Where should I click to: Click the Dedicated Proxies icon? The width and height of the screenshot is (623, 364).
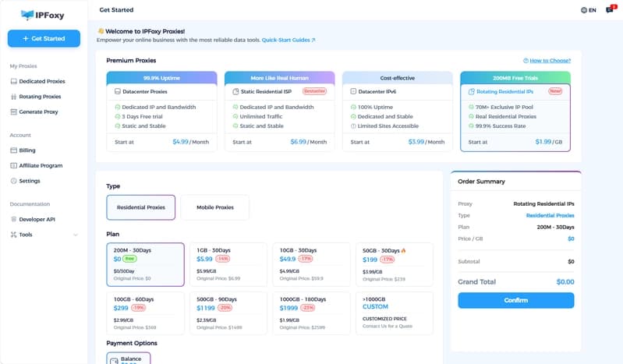13,81
